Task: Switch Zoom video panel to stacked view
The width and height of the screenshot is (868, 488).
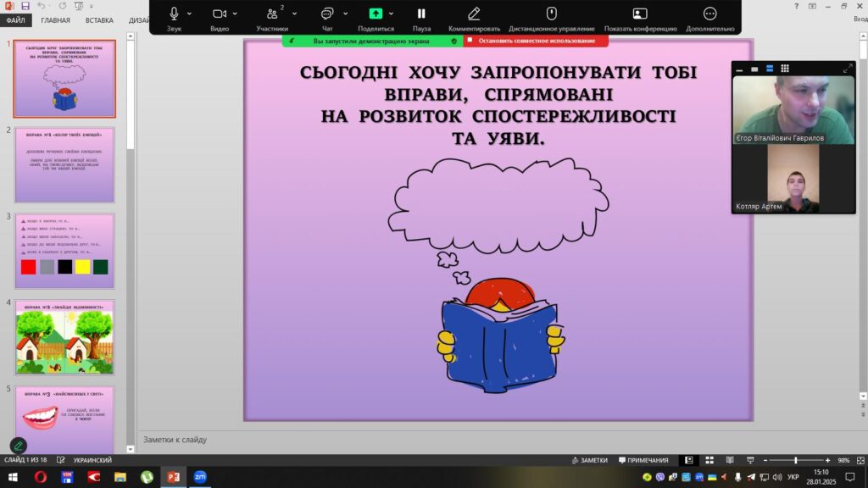Action: (x=770, y=69)
